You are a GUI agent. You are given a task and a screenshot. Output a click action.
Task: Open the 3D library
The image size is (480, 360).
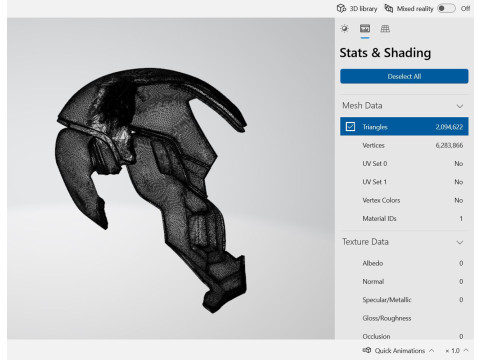pos(357,9)
